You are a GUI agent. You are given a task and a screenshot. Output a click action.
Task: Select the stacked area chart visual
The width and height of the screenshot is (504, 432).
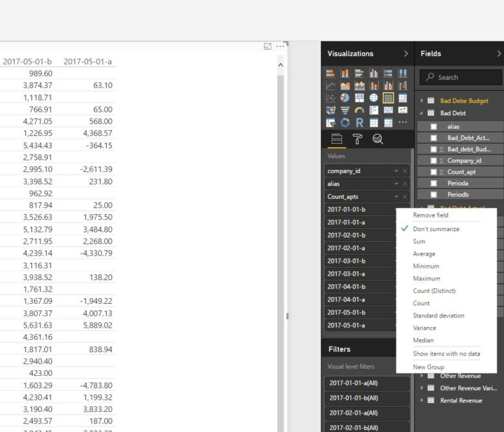359,86
